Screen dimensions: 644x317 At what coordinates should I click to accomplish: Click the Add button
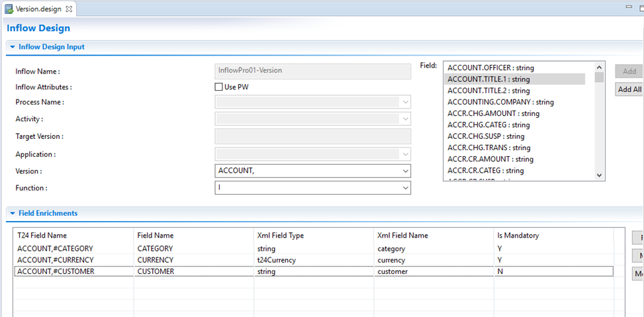pyautogui.click(x=629, y=71)
